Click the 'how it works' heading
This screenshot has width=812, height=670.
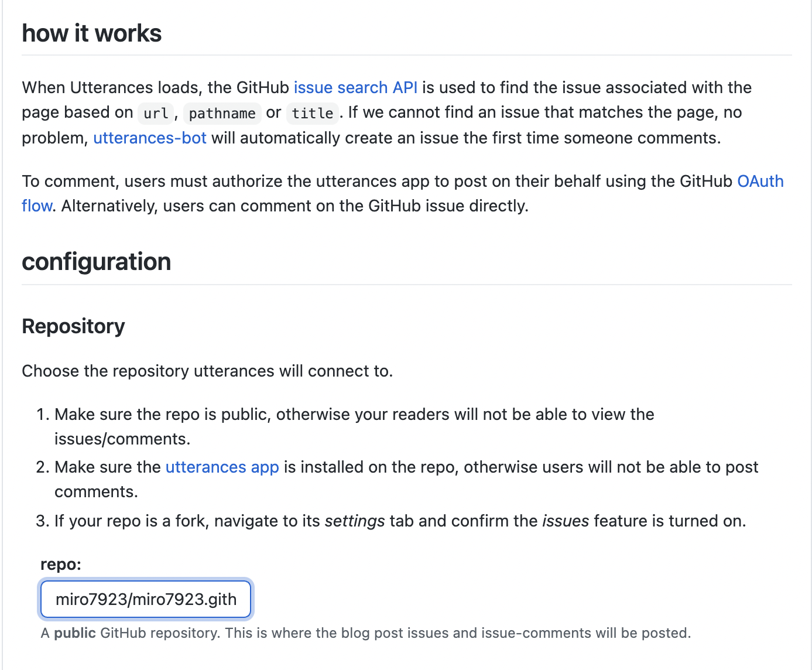pyautogui.click(x=92, y=33)
